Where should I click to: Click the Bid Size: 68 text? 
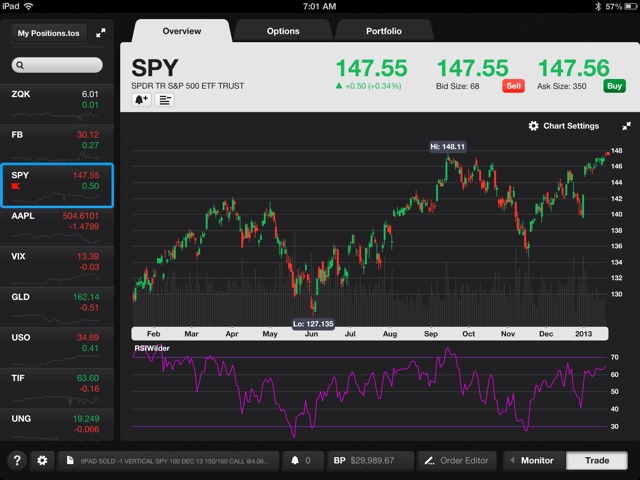coord(458,86)
